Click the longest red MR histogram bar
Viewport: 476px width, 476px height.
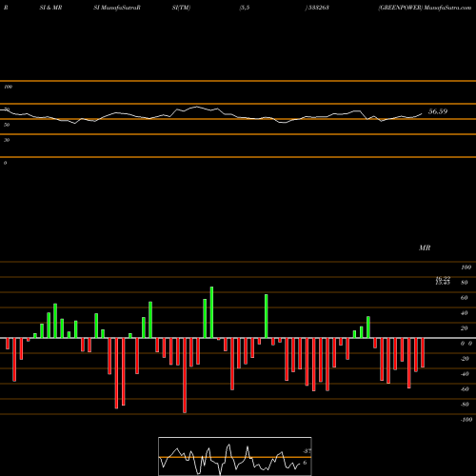[185, 375]
